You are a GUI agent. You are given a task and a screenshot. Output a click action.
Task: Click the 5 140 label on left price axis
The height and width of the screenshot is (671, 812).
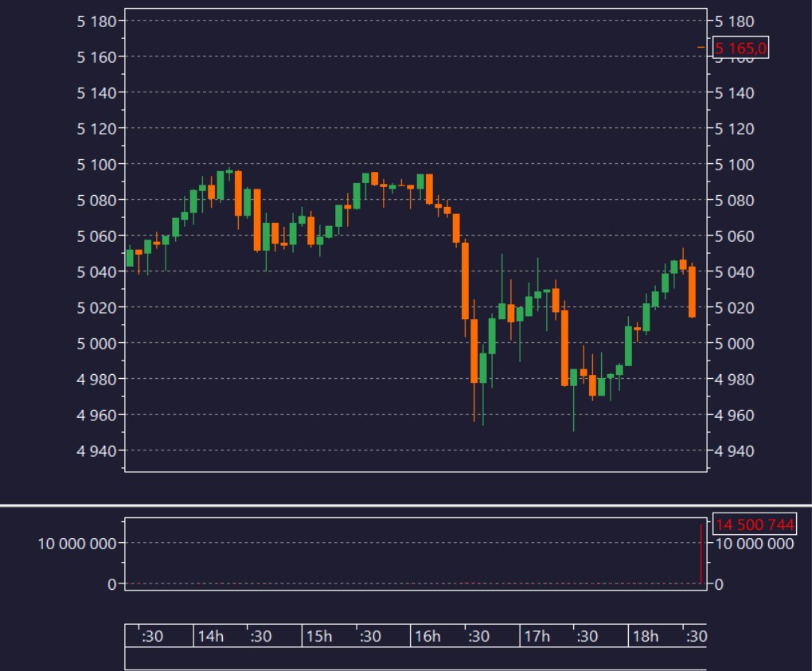97,92
